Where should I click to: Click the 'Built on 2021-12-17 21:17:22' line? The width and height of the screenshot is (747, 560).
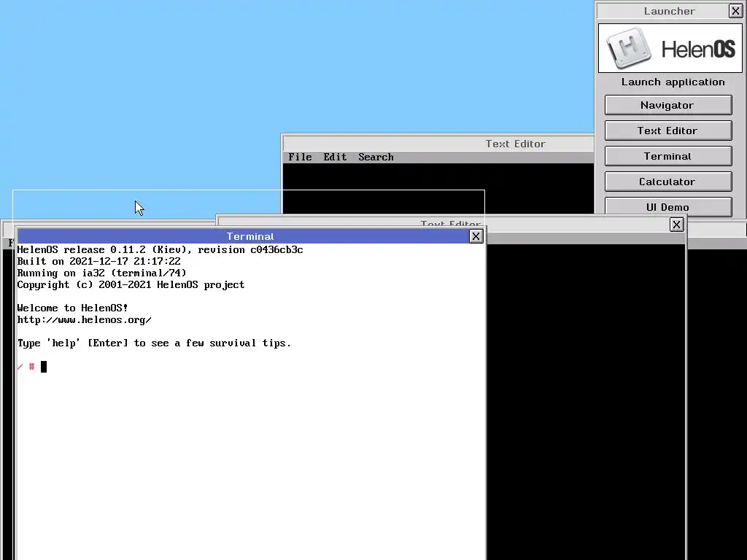tap(99, 262)
